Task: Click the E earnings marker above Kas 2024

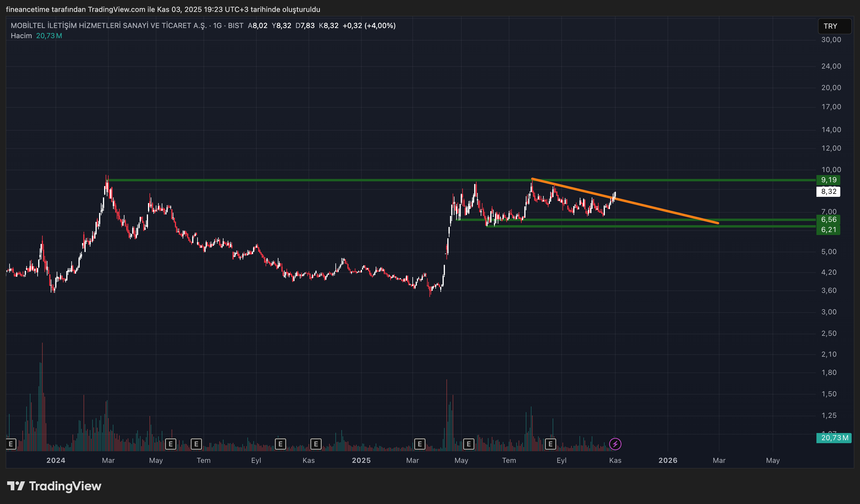Action: click(x=316, y=444)
